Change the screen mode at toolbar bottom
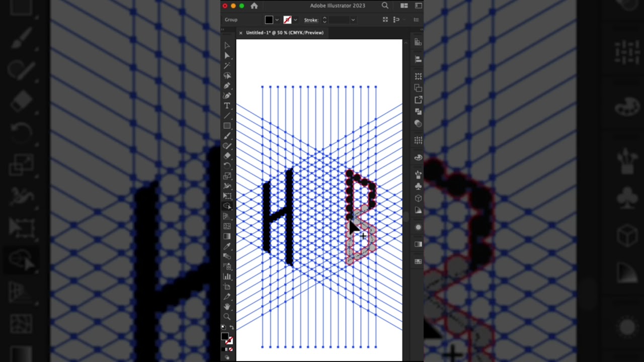The height and width of the screenshot is (362, 644). pos(227,357)
